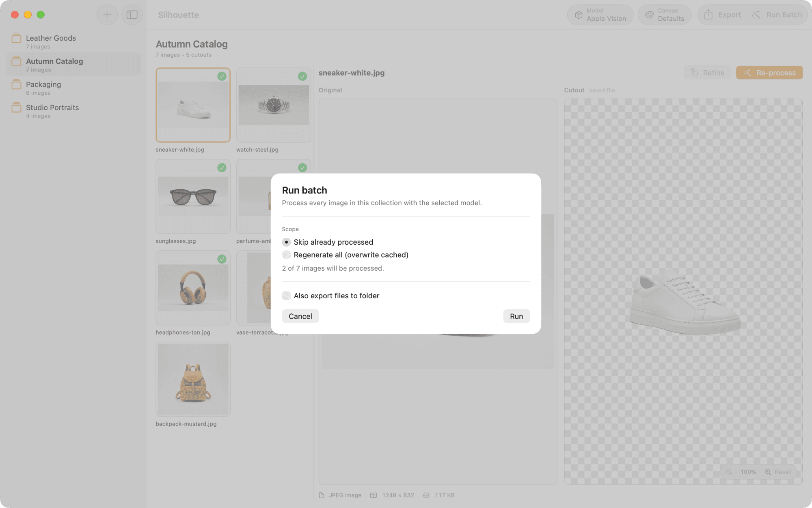Viewport: 812px width, 508px height.
Task: Click the green checkmark on watch-steel thumbnail
Action: pyautogui.click(x=302, y=76)
